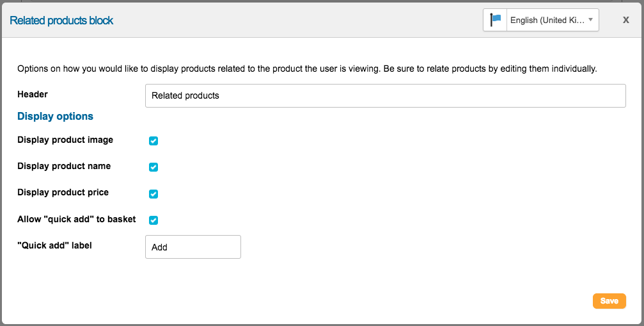644x326 pixels.
Task: Uncheck Display product image checkbox
Action: (x=153, y=141)
